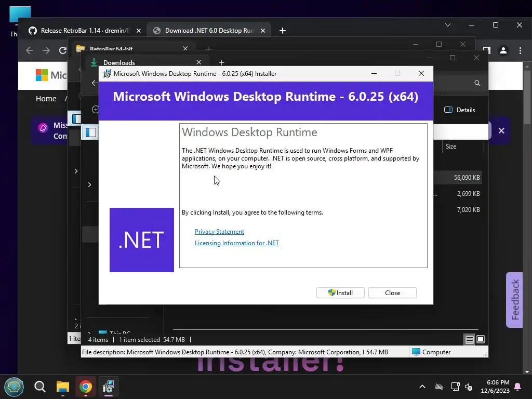
Task: Click the Microsoft logo on webpage
Action: (51, 75)
